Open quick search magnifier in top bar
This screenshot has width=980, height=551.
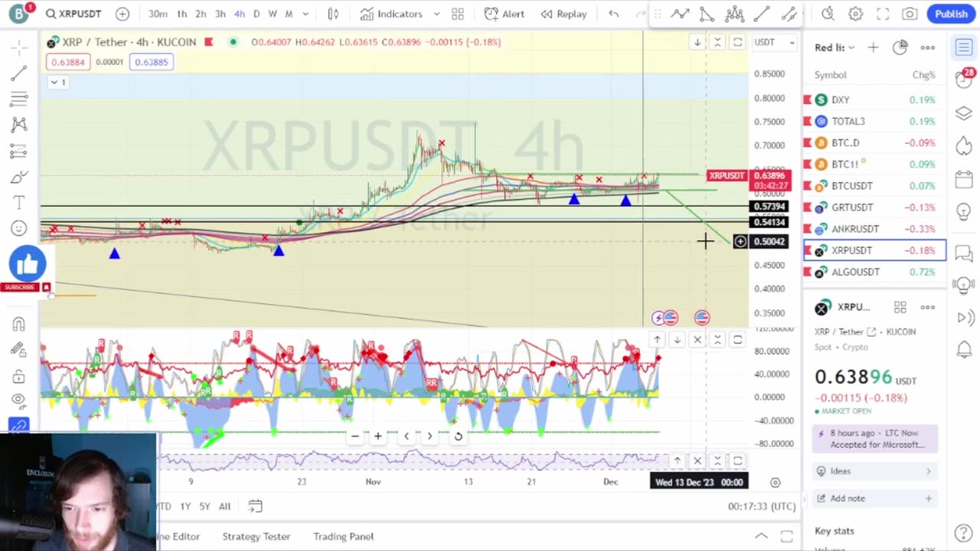click(828, 14)
